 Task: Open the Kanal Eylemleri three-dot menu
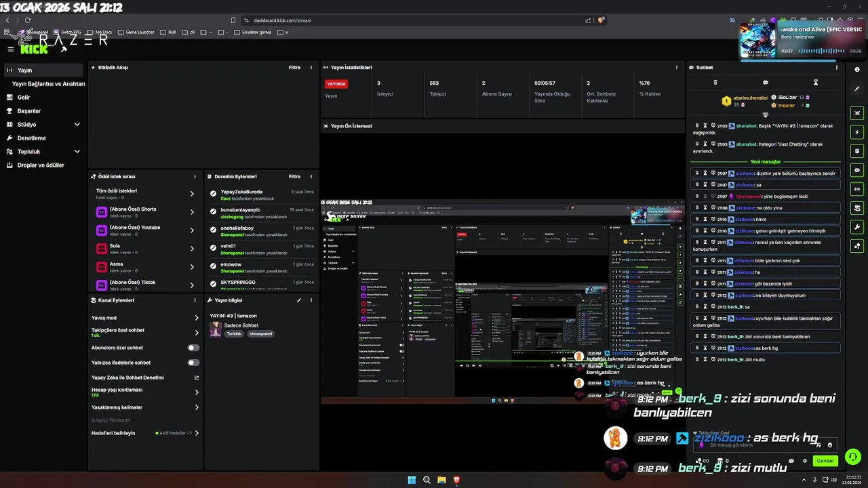[x=195, y=300]
